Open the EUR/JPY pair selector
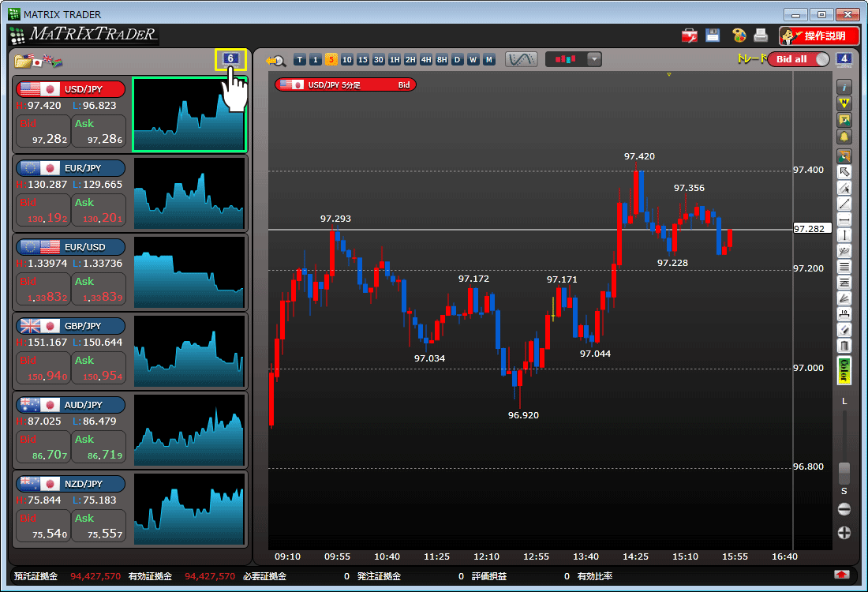The image size is (868, 592). point(71,168)
